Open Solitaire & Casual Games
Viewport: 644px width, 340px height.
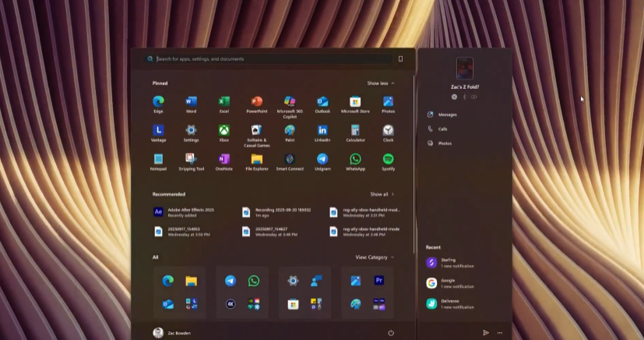257,136
